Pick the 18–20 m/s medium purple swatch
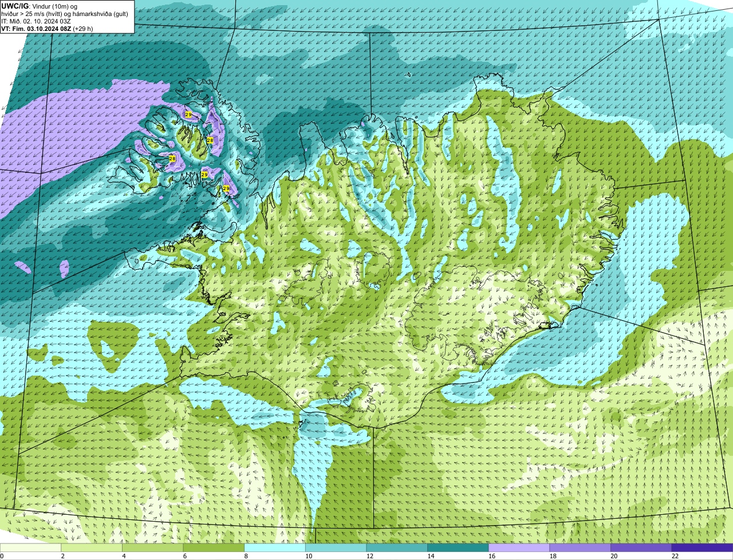 (580, 547)
